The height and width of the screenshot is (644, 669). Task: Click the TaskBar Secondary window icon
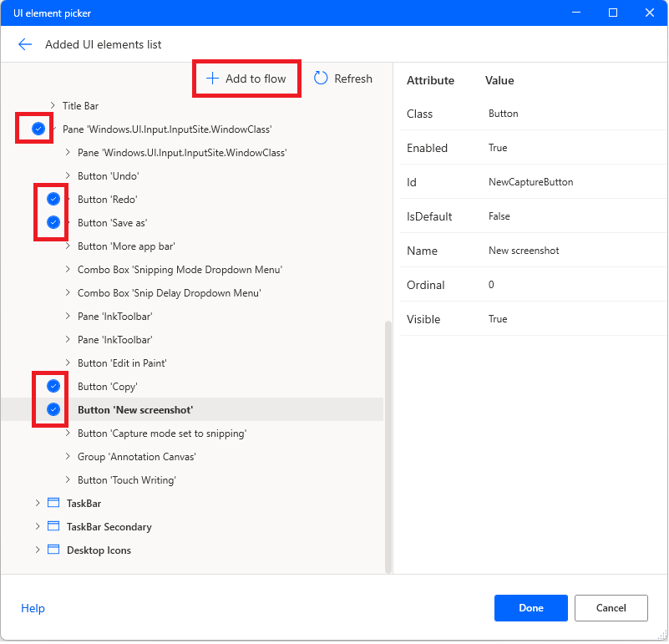pos(53,527)
